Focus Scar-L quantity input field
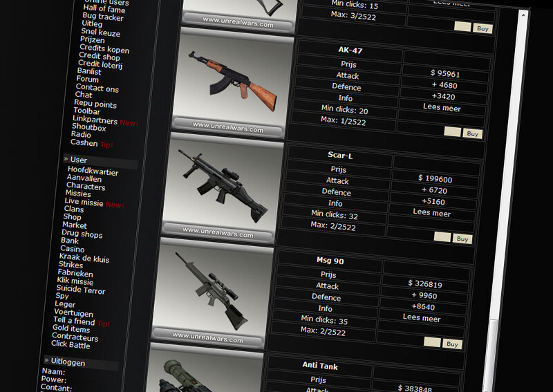This screenshot has width=553, height=392. pyautogui.click(x=442, y=237)
